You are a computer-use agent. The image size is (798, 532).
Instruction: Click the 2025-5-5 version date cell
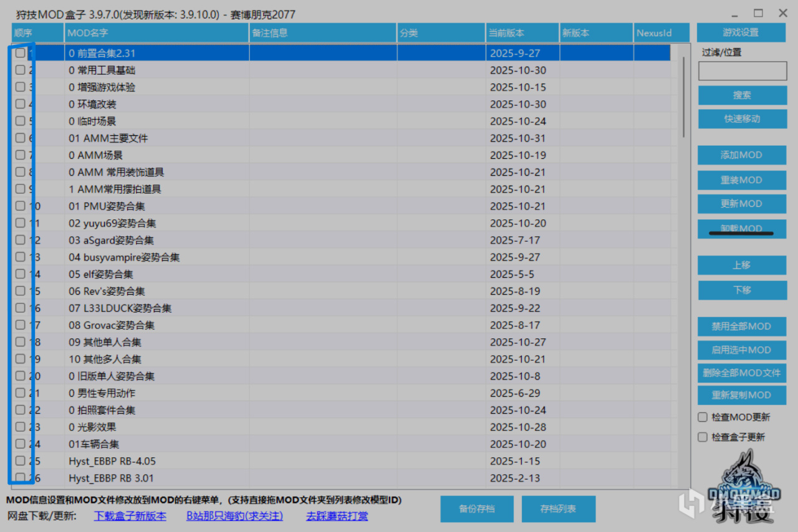click(x=512, y=274)
